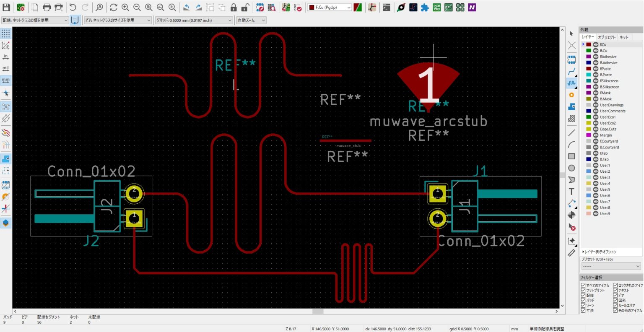Screen dimensions: 644x332
Task: Switch to the オブジェクト tab
Action: click(x=607, y=37)
